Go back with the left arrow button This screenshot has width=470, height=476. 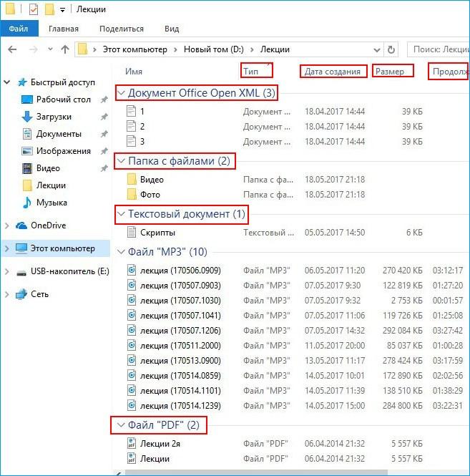click(12, 49)
